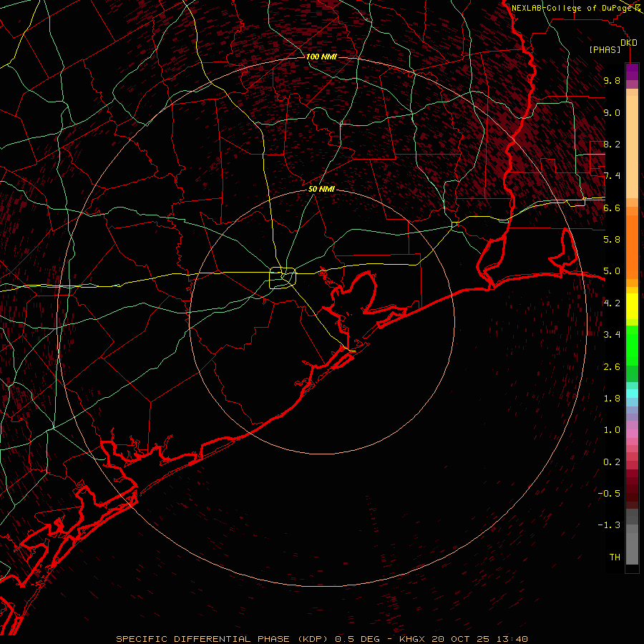Pick the pink band beside the 1.0 value
Image resolution: width=644 pixels, height=644 pixels.
(632, 433)
